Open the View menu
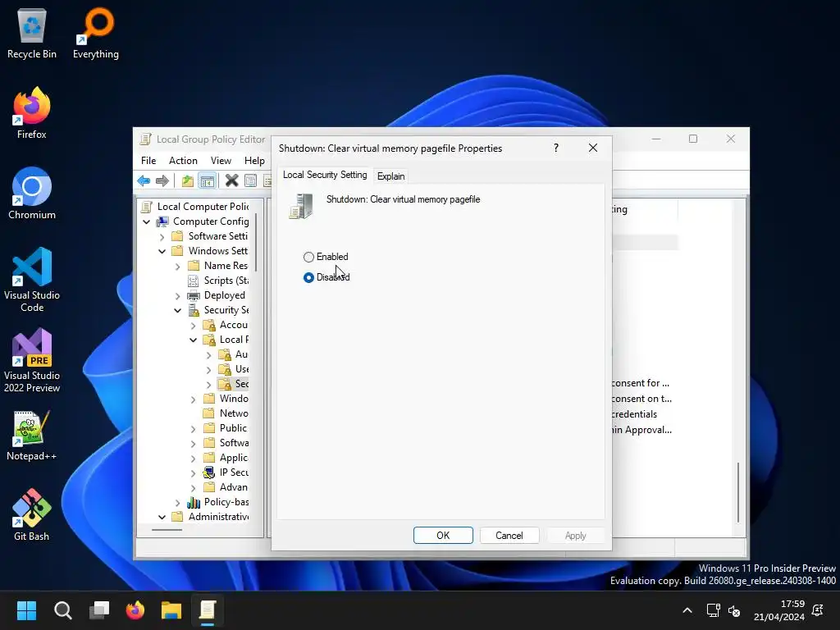This screenshot has height=630, width=840. [x=221, y=161]
